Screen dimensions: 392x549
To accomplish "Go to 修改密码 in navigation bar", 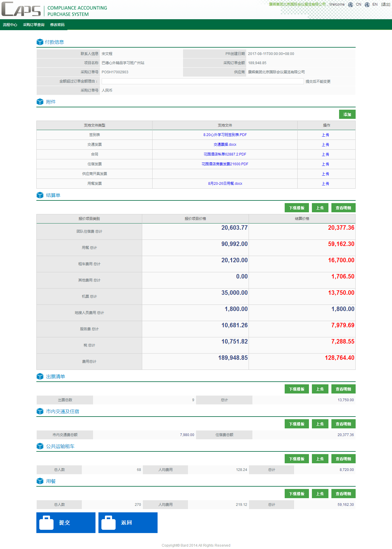I will [x=57, y=25].
